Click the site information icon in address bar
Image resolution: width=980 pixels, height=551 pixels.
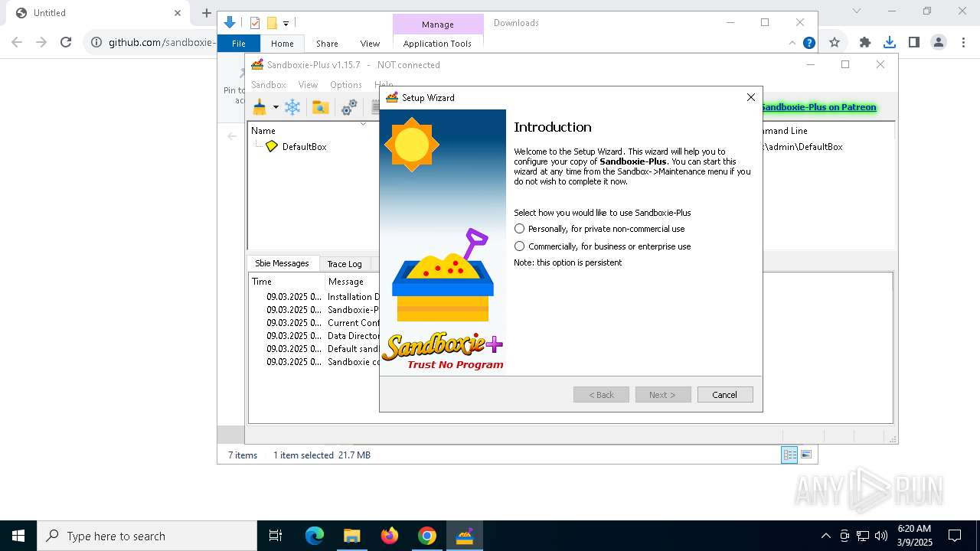(96, 42)
